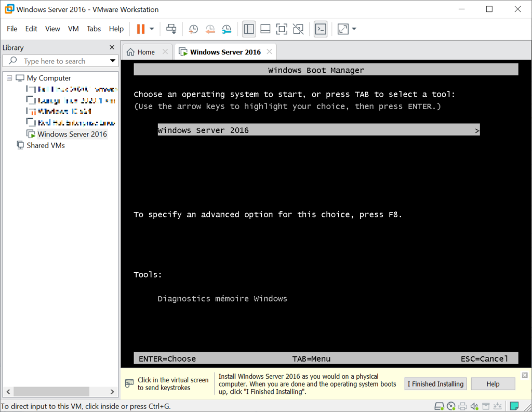Revert the VM to its snapshot
Image resolution: width=532 pixels, height=412 pixels.
[x=210, y=29]
